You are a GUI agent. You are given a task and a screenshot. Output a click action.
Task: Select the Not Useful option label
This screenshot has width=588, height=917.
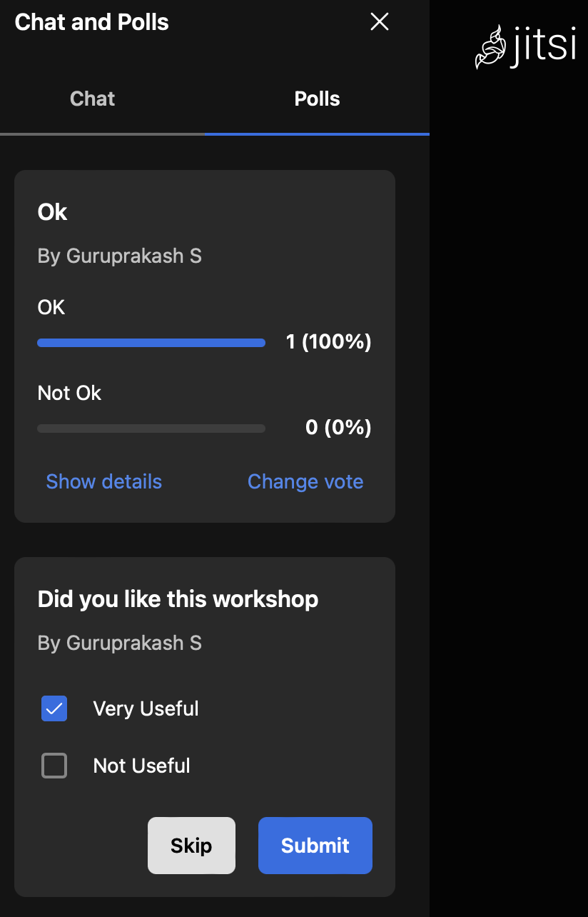click(x=142, y=766)
